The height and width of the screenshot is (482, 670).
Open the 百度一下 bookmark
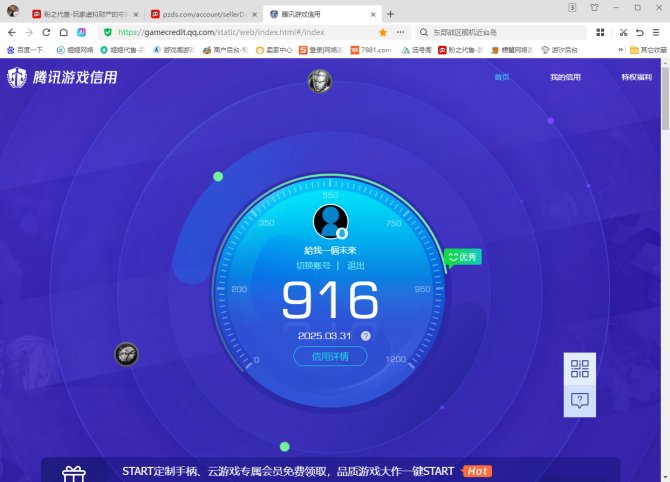[26, 50]
